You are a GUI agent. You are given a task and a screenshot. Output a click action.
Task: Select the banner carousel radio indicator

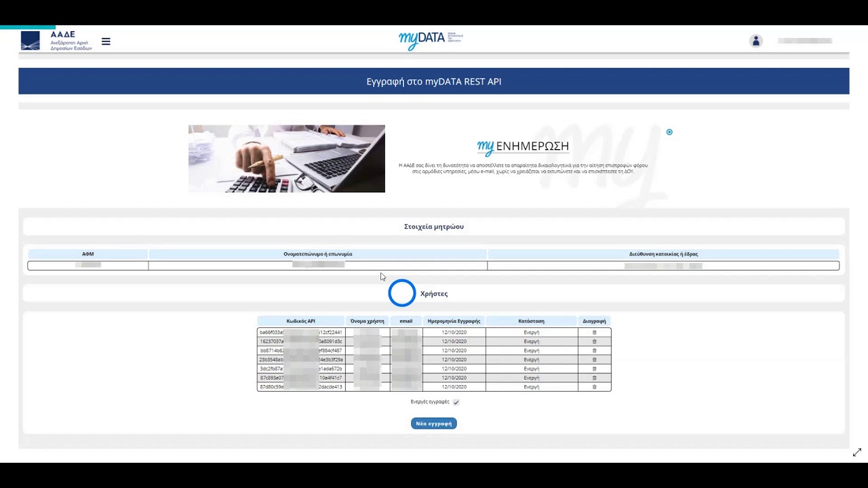[x=669, y=132]
